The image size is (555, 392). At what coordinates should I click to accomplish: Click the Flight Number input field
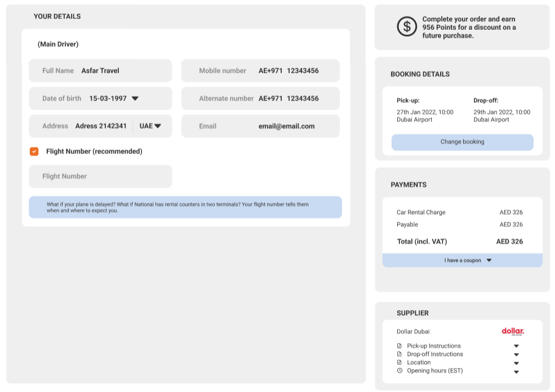pyautogui.click(x=100, y=176)
